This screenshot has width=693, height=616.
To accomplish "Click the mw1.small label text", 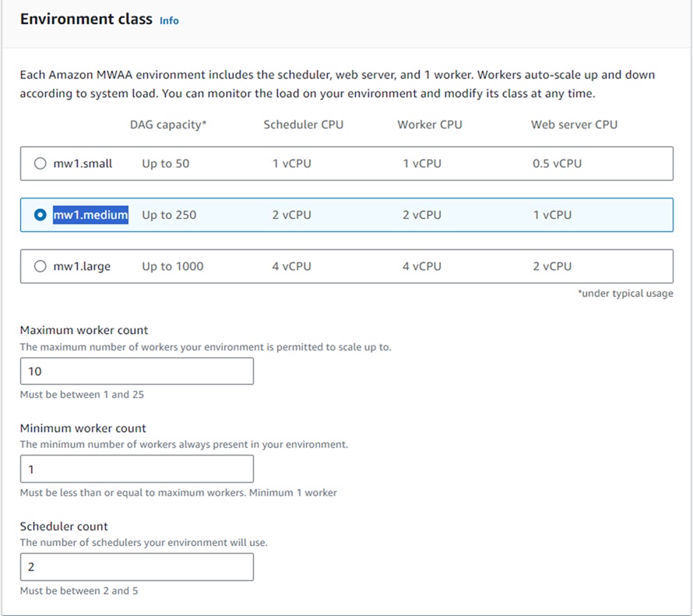I will point(83,164).
